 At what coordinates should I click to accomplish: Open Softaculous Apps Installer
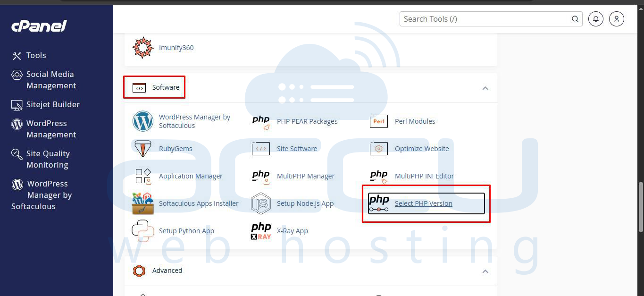(x=198, y=203)
